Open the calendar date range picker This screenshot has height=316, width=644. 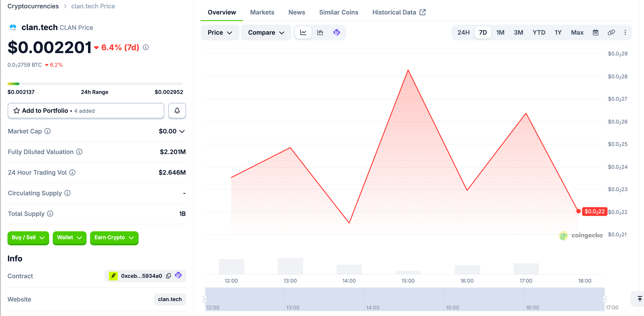click(x=595, y=32)
